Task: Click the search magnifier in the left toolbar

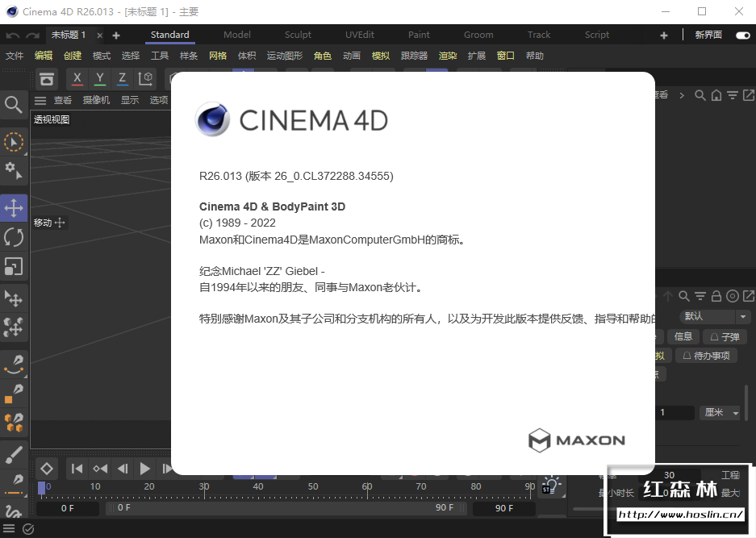Action: click(13, 104)
